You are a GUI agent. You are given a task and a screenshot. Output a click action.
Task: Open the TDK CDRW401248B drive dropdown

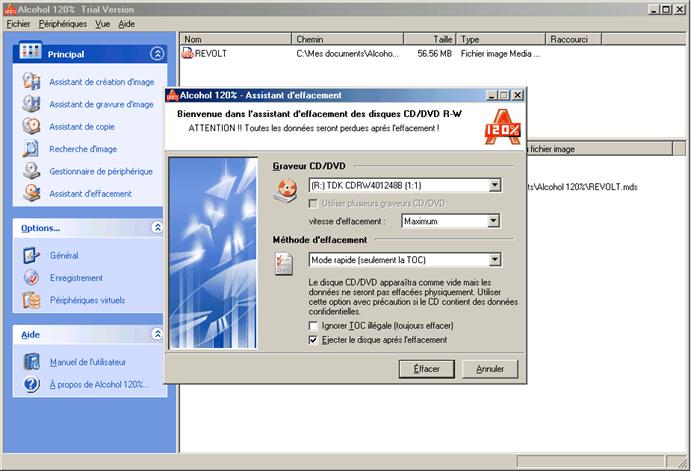tap(495, 185)
